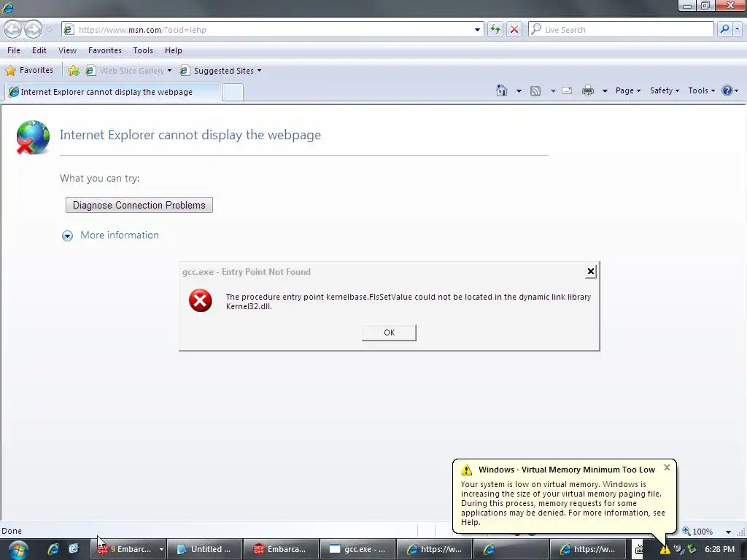This screenshot has height=560, width=747.
Task: Go forward with the Forward arrow button
Action: (32, 29)
